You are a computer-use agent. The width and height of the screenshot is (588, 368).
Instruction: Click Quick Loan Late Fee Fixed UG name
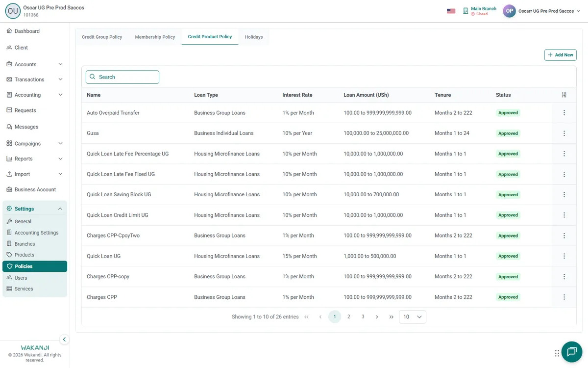[x=121, y=174]
